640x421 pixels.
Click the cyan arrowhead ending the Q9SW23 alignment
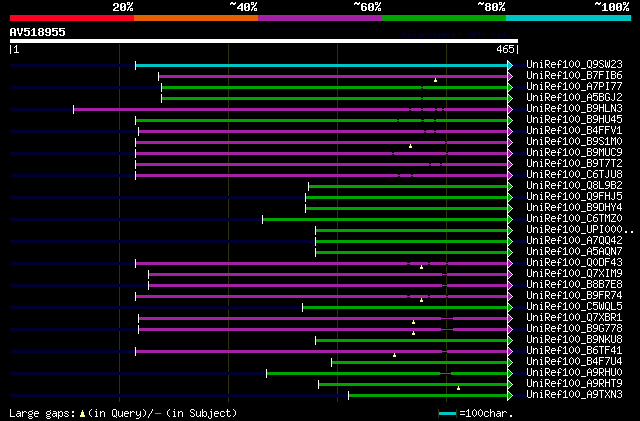(x=510, y=65)
